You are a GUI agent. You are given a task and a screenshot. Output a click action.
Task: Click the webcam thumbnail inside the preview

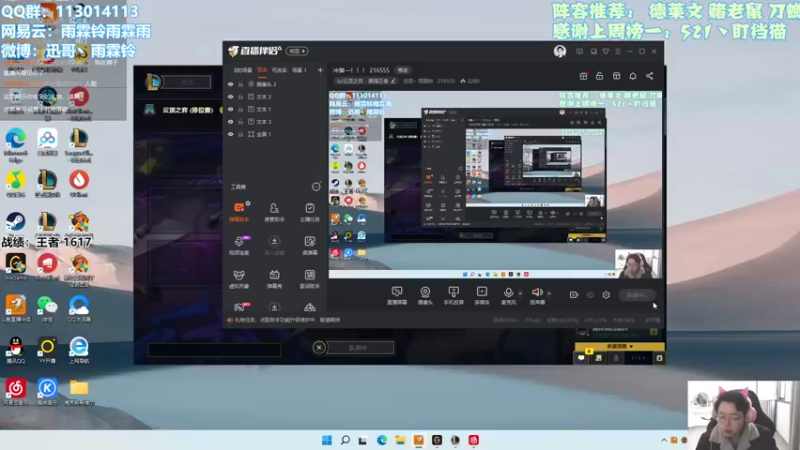(x=638, y=264)
